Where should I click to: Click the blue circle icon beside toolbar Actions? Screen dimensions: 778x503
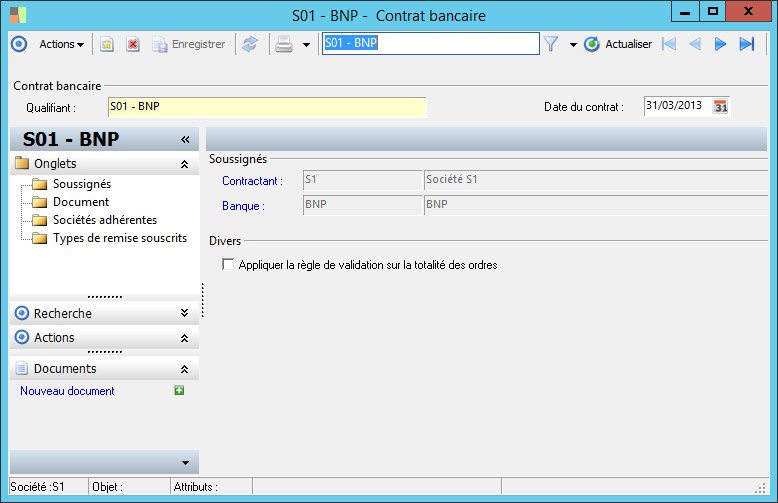pyautogui.click(x=19, y=44)
